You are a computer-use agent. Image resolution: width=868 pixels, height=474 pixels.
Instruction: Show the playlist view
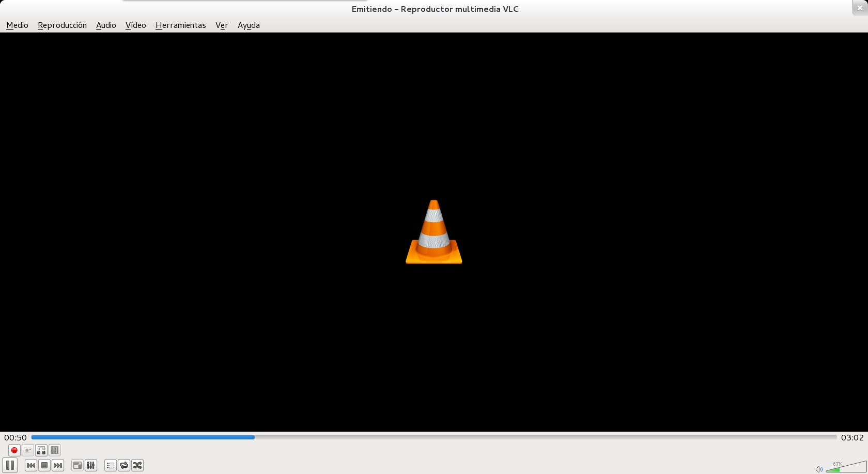(x=111, y=465)
